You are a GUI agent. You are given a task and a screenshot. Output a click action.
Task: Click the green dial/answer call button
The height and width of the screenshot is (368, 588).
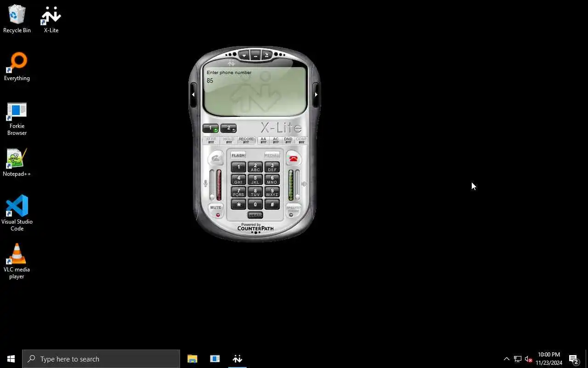coord(216,159)
